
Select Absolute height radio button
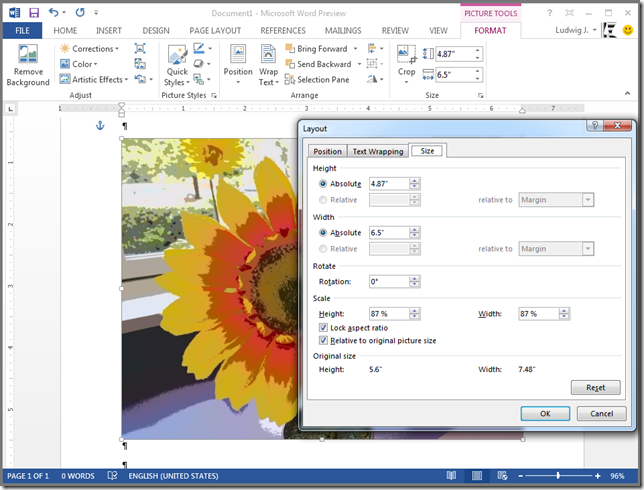[x=323, y=184]
